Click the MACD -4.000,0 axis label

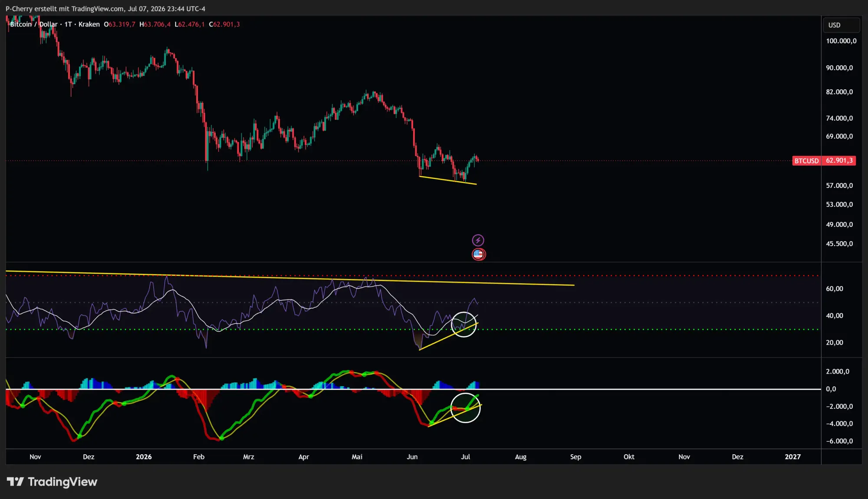click(x=839, y=424)
